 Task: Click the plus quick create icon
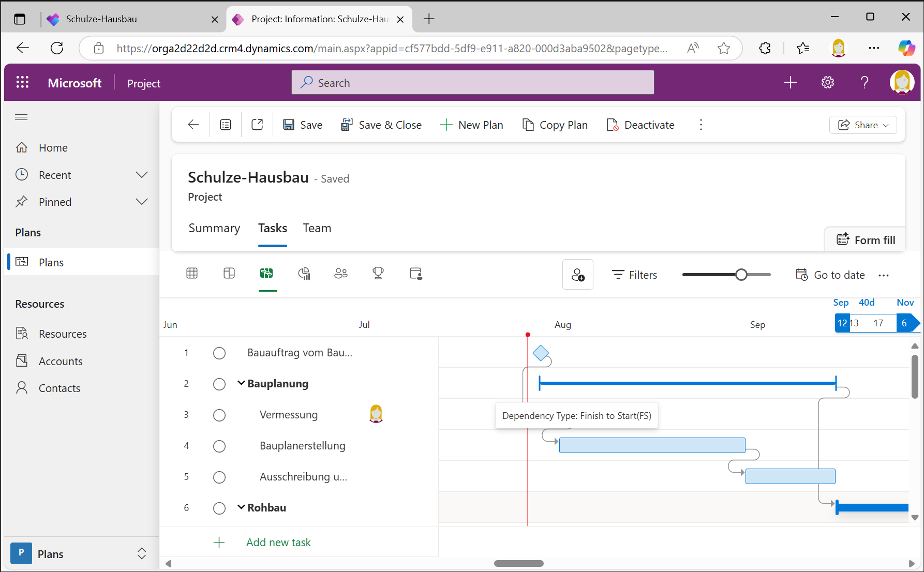790,82
